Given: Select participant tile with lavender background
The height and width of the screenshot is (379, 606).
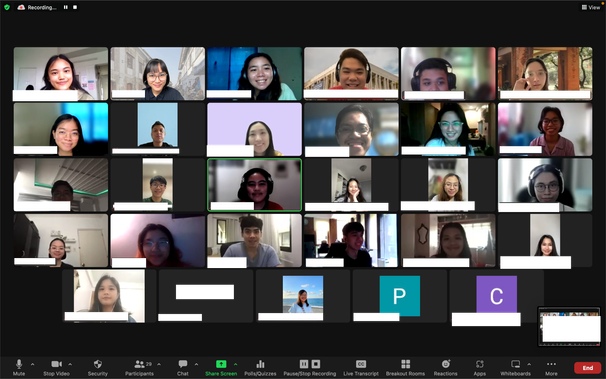Looking at the screenshot, I should pyautogui.click(x=254, y=129).
